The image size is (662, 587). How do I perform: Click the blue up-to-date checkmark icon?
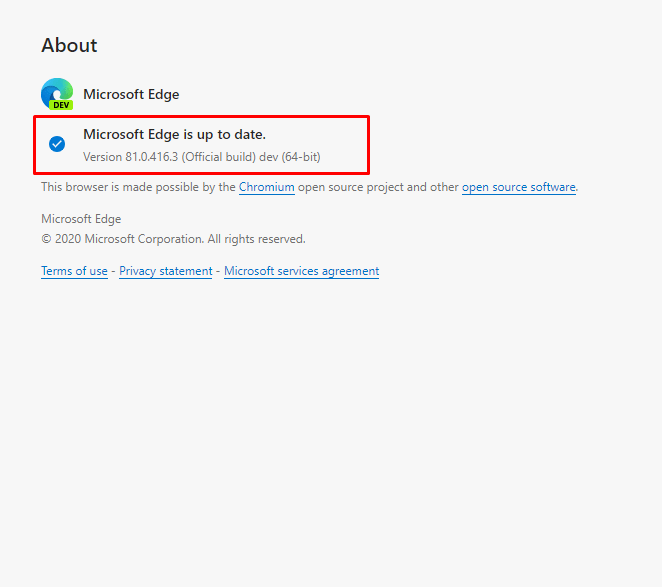pyautogui.click(x=57, y=144)
